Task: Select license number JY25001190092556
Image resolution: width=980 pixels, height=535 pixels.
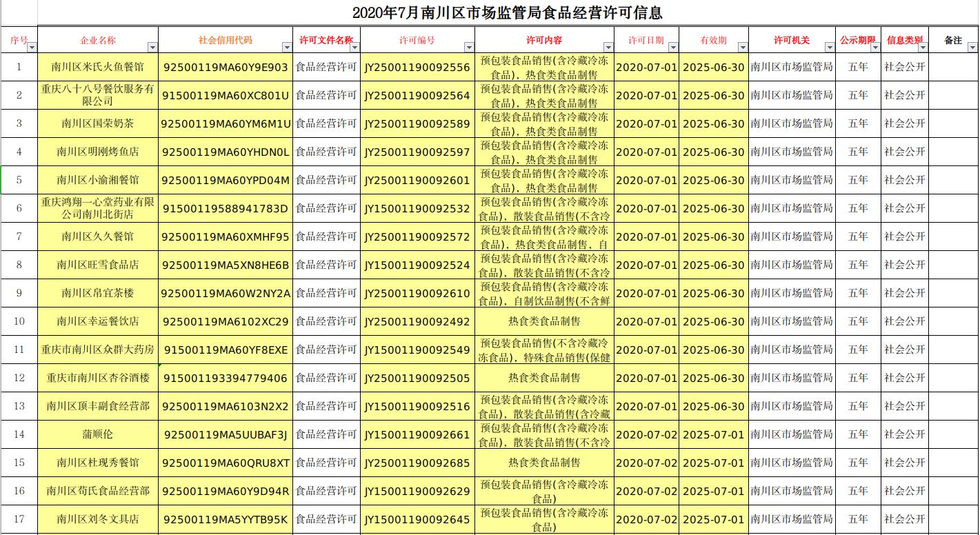Action: (417, 67)
